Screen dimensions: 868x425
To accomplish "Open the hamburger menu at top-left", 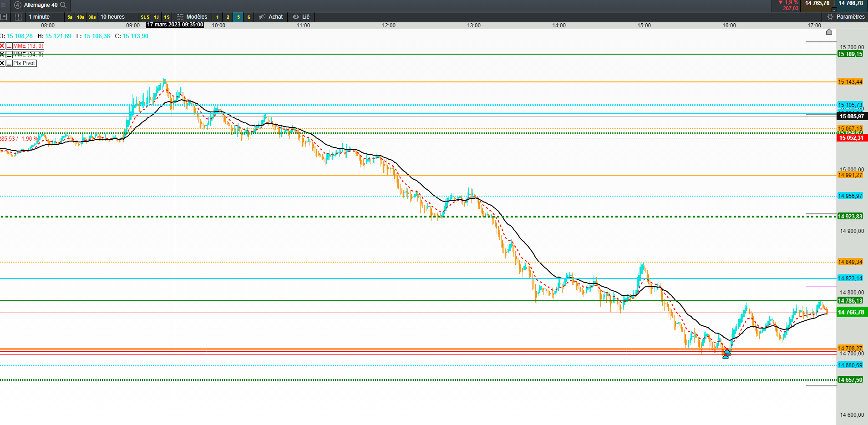I will [3, 5].
